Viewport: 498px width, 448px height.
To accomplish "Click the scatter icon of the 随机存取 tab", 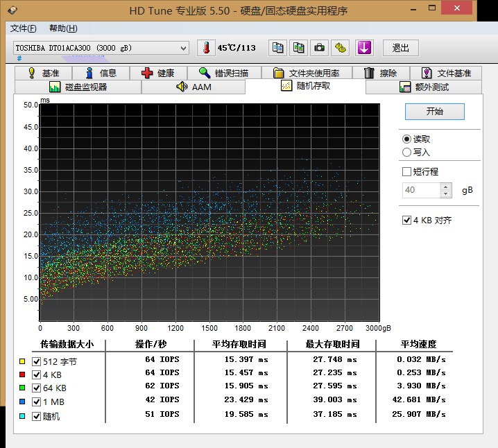I will click(286, 85).
